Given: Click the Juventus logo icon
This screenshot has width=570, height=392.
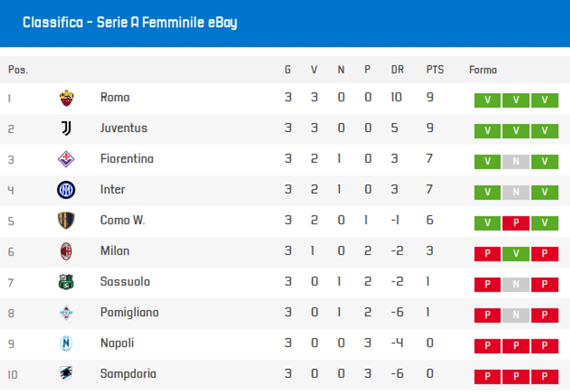Looking at the screenshot, I should tap(66, 128).
